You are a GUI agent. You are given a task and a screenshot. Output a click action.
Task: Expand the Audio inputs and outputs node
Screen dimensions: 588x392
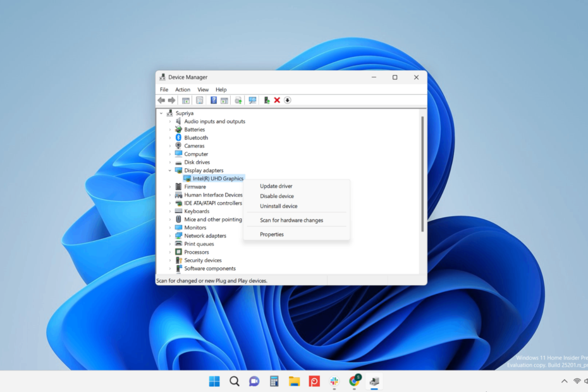170,121
